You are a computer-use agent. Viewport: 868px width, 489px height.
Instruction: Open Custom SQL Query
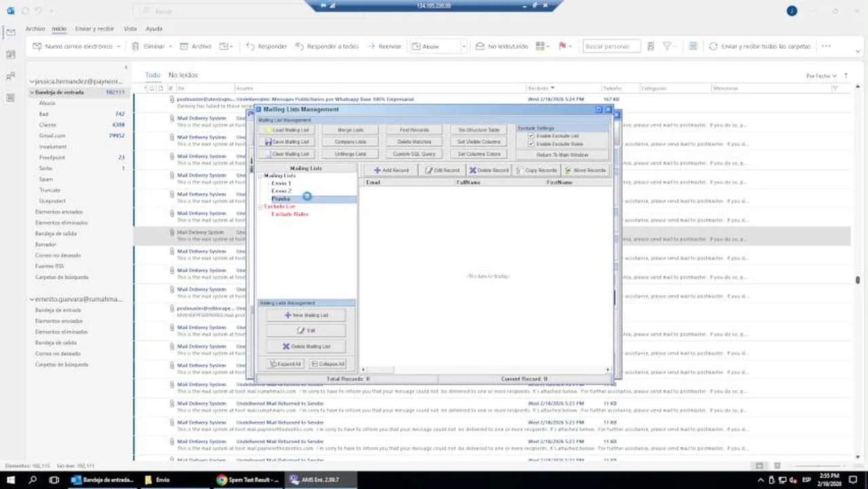pyautogui.click(x=414, y=154)
